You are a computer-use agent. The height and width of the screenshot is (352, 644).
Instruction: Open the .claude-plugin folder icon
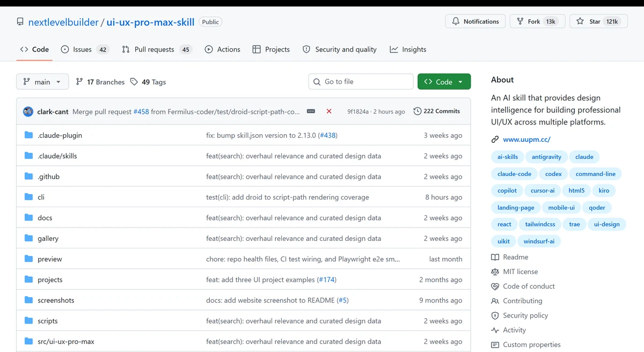point(29,135)
